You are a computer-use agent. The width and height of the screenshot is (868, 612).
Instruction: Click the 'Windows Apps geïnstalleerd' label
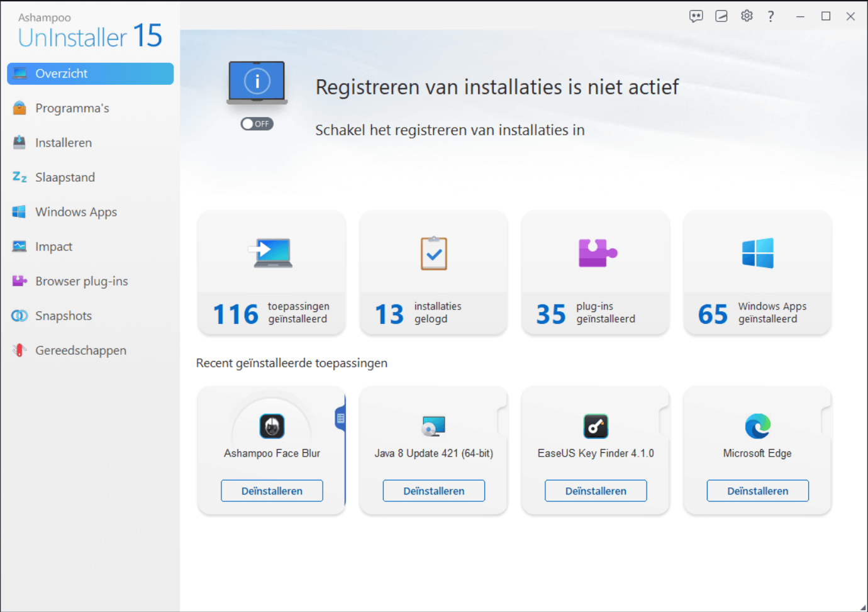point(772,313)
